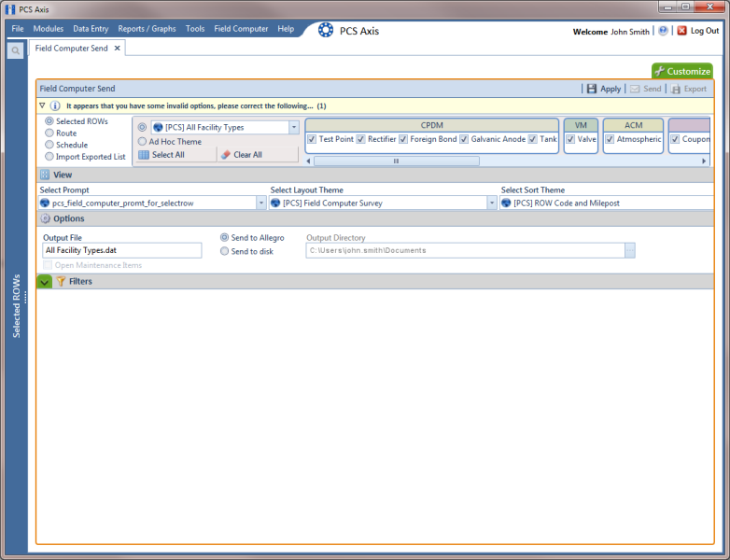Uncheck the Test Point checkbox

point(312,139)
